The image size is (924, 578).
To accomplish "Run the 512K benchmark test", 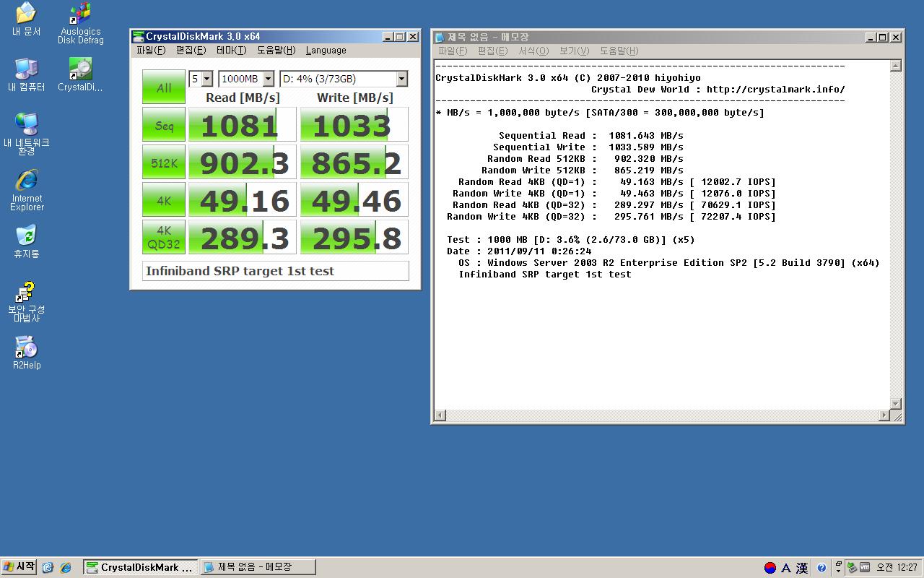I will (164, 162).
